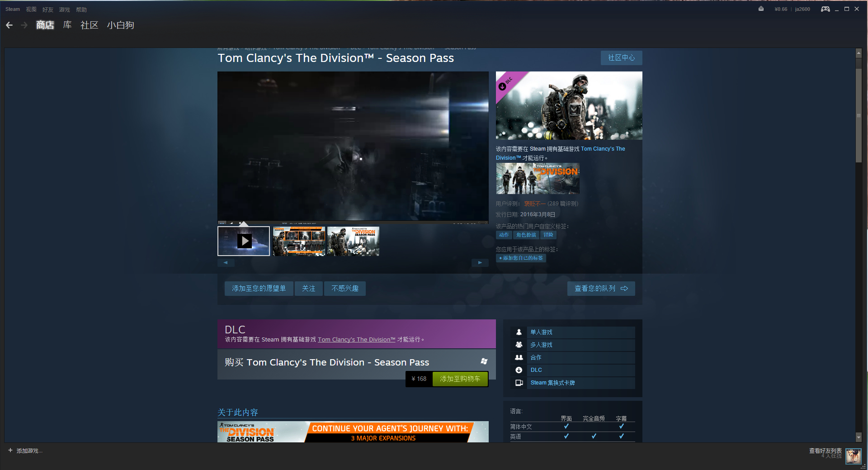Click the 简体中文 language row
Image resolution: width=868 pixels, height=470 pixels.
tap(573, 427)
